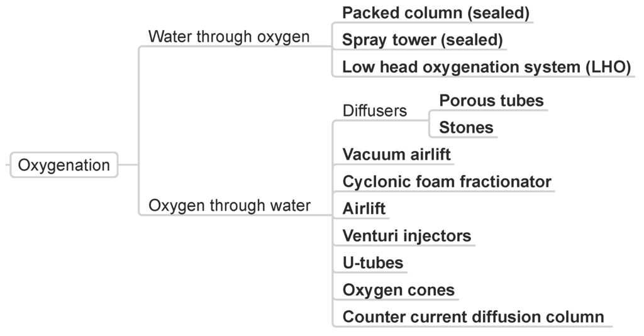The height and width of the screenshot is (336, 644).
Task: Select the Cyclonic foam fractionator node
Action: pos(447,182)
